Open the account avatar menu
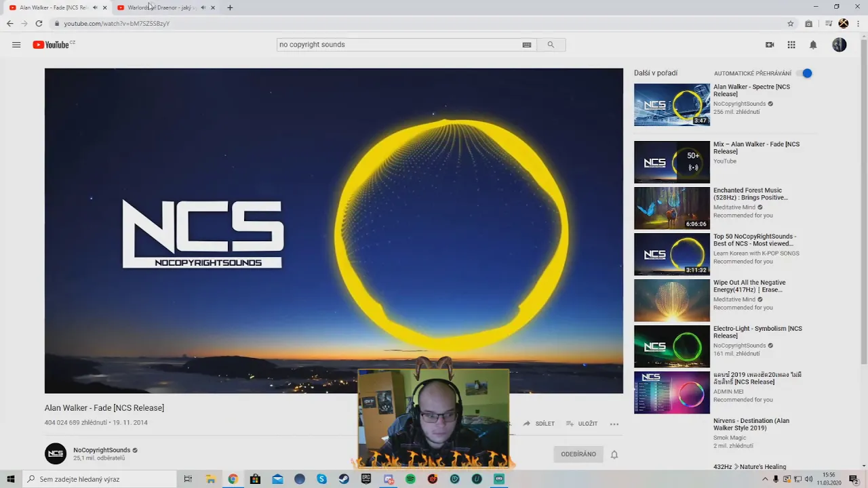The width and height of the screenshot is (868, 488). [x=840, y=45]
